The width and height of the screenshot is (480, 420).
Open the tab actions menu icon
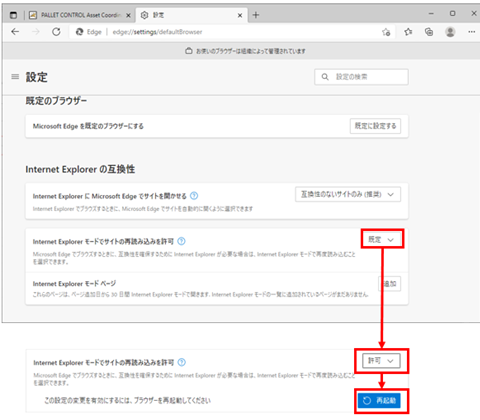coord(13,15)
